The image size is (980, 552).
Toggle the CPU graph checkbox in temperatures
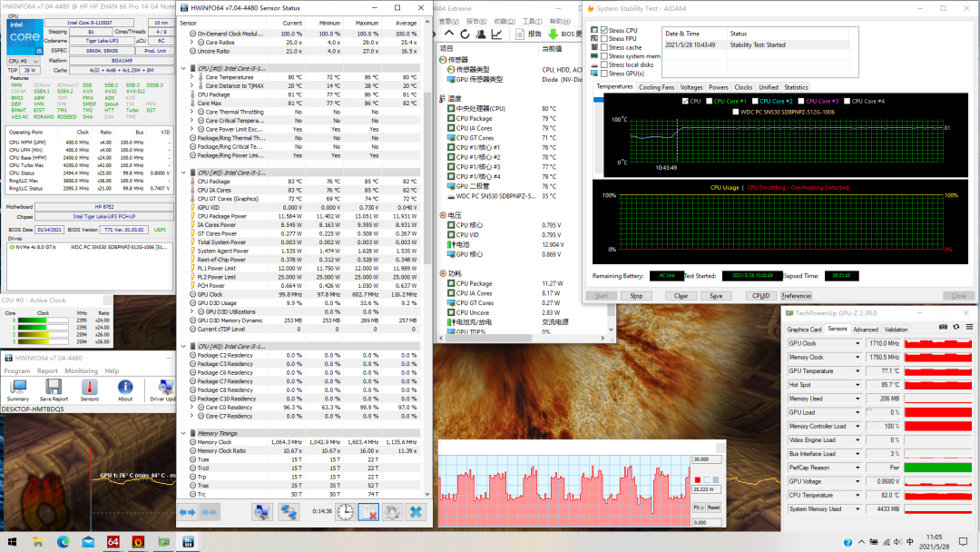pyautogui.click(x=685, y=102)
